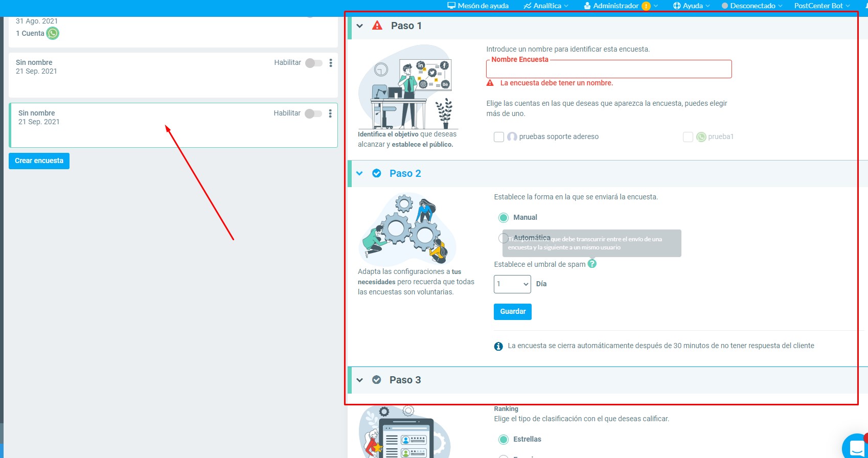Screen dimensions: 868x458
Task: Select the Estrellas ranking option
Action: coord(504,440)
